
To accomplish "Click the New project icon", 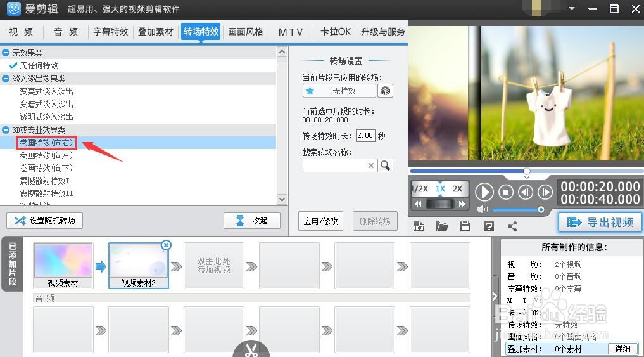I will click(x=419, y=226).
